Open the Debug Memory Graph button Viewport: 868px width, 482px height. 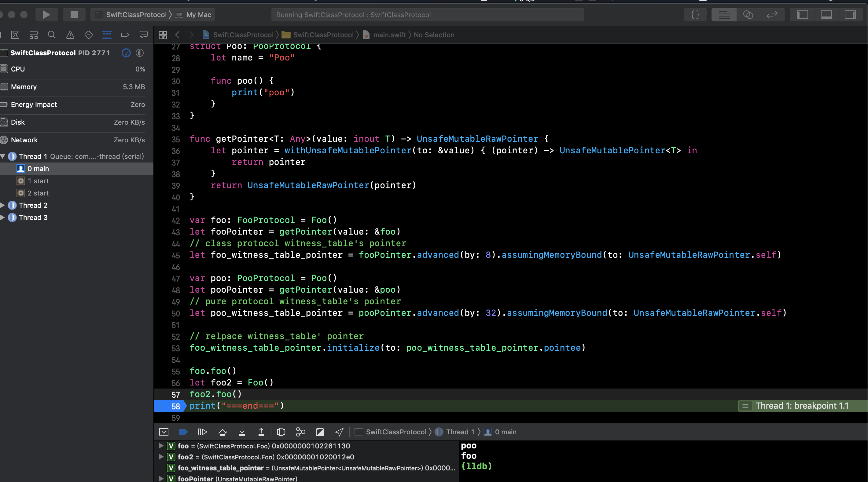tap(300, 432)
